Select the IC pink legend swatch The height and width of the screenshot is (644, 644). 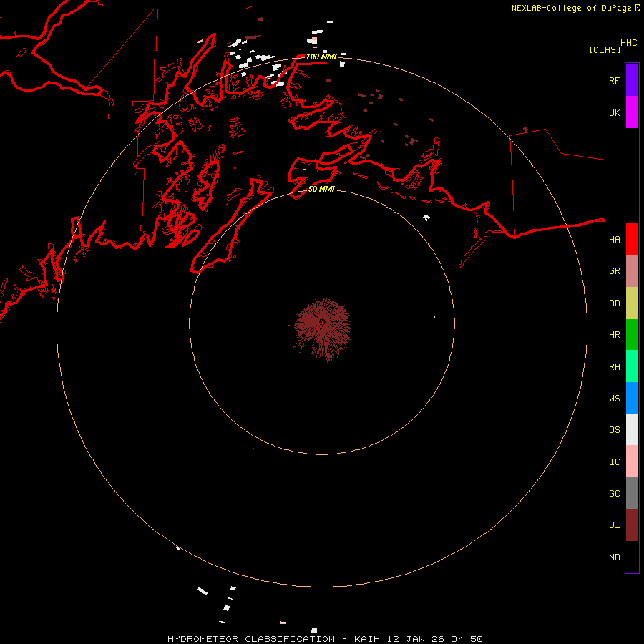coord(632,462)
